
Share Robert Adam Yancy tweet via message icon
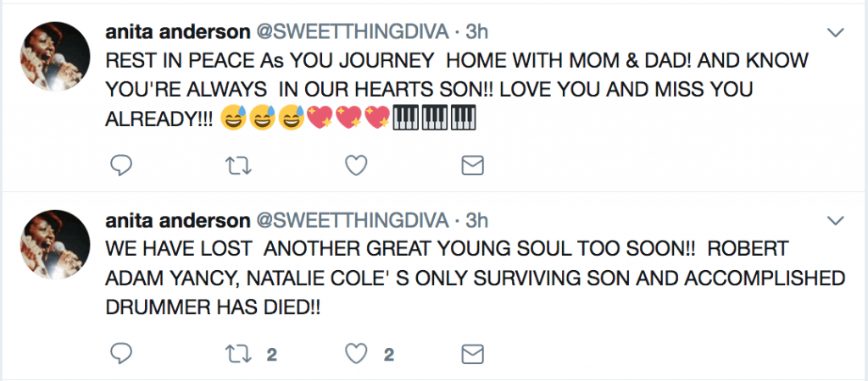coord(472,354)
